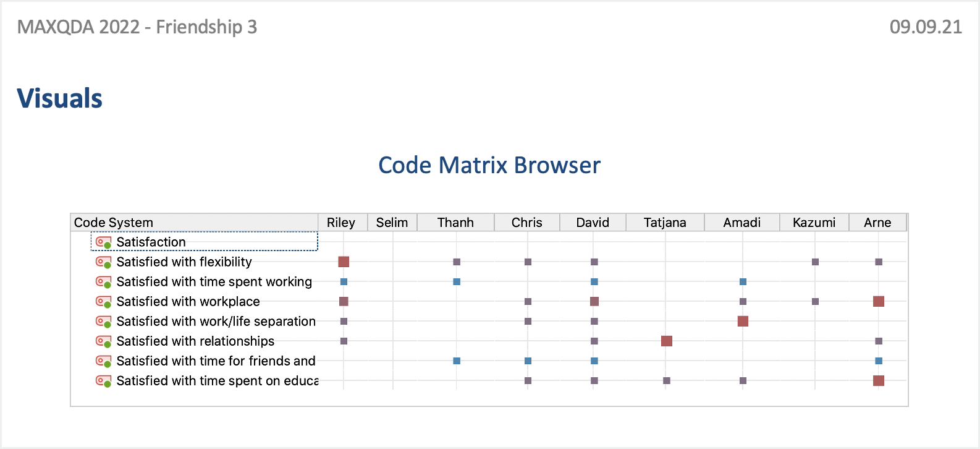Click the code icon beside Satisfied with time spent on education
Image resolution: width=980 pixels, height=449 pixels.
point(103,380)
